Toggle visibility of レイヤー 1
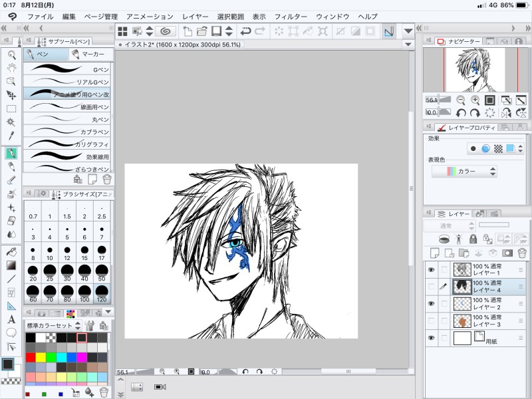Image resolution: width=532 pixels, height=399 pixels. pyautogui.click(x=431, y=270)
